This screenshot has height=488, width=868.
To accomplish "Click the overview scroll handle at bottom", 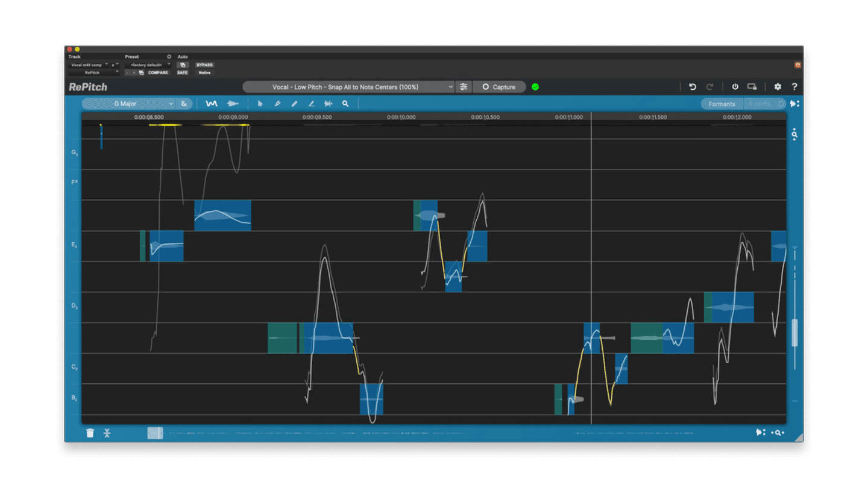I will (x=155, y=433).
